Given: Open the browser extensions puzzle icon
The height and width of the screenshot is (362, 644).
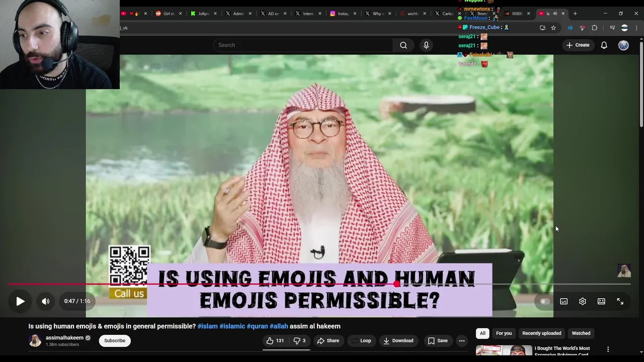Looking at the screenshot, I should pyautogui.click(x=595, y=28).
